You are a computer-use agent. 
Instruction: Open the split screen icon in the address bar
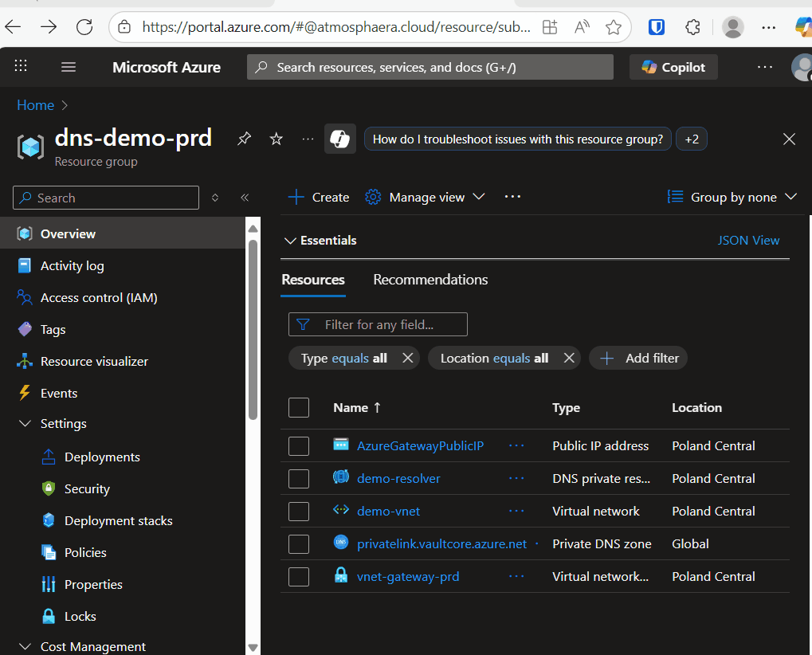(x=550, y=26)
